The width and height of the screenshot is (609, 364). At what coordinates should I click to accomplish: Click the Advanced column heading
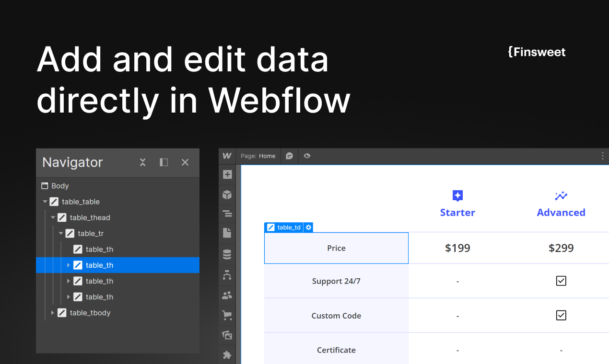pos(561,212)
